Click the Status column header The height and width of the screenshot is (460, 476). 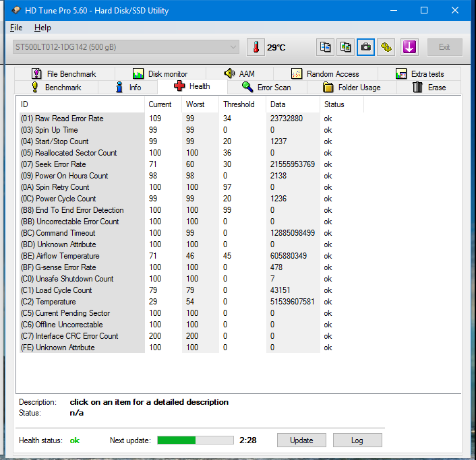(342, 104)
